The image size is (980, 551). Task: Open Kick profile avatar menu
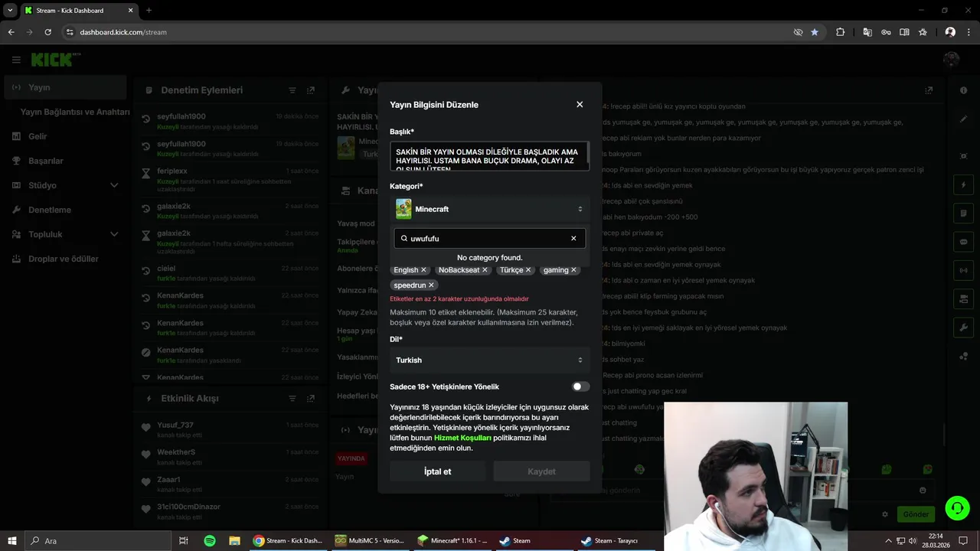(952, 60)
